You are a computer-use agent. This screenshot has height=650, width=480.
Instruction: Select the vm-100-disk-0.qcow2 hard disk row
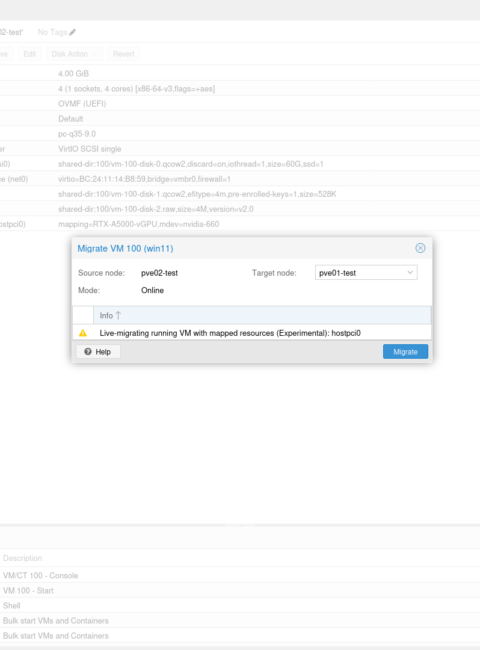(240, 164)
